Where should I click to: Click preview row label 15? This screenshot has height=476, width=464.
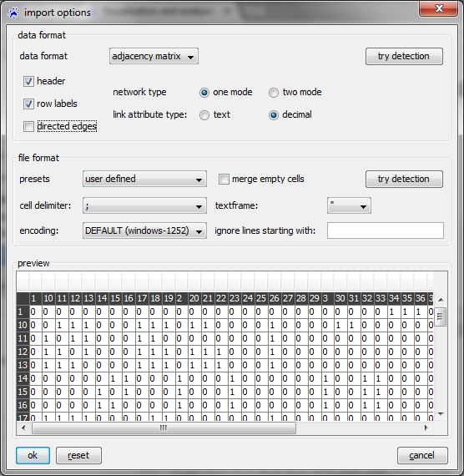(x=23, y=392)
